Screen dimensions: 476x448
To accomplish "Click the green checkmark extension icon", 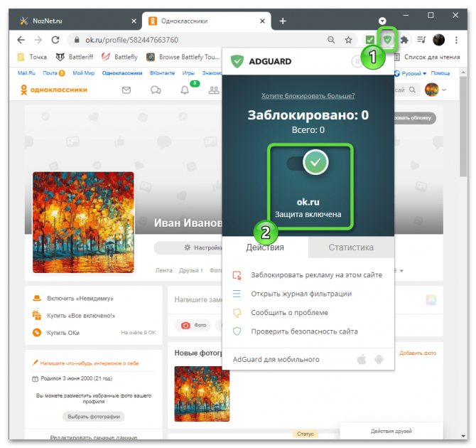I will pos(369,40).
